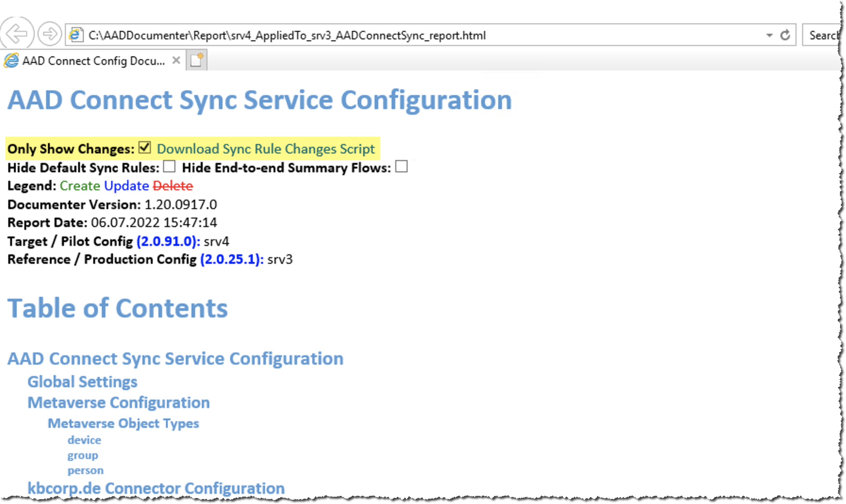Open a new tab button

[x=196, y=61]
